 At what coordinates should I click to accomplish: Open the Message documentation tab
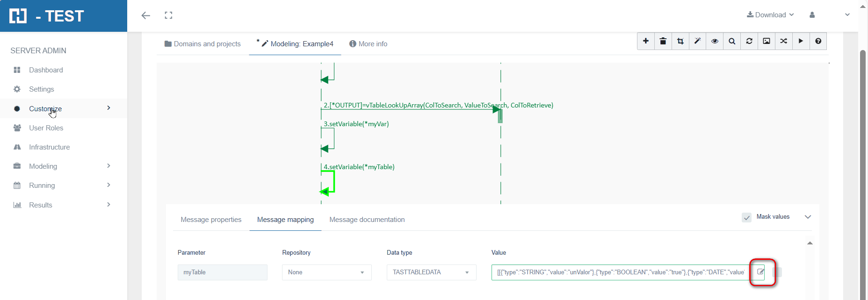pos(367,220)
